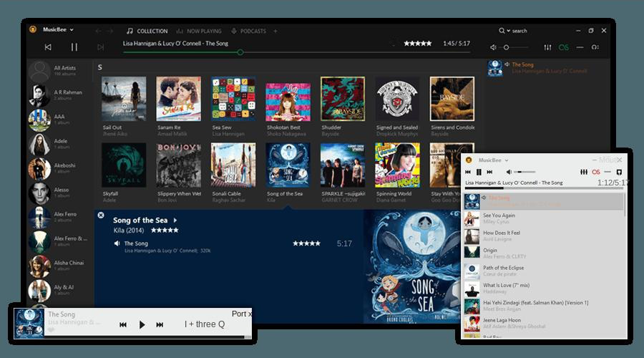Viewport: 644px width, 358px height.
Task: Close the Song of the Sea album panel
Action: coord(100,215)
